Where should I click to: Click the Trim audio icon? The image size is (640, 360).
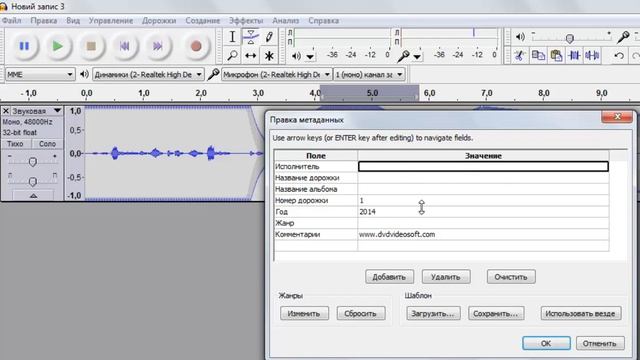pyautogui.click(x=575, y=55)
